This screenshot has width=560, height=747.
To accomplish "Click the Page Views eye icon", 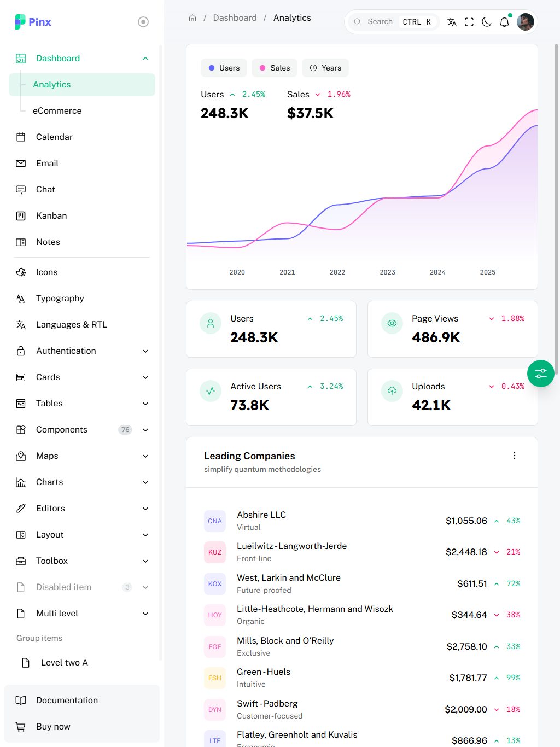I will [x=392, y=323].
